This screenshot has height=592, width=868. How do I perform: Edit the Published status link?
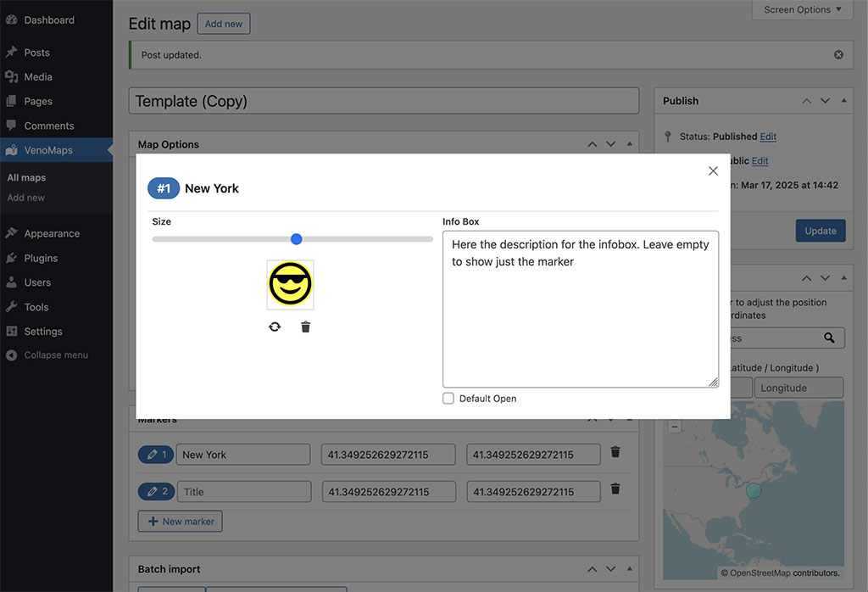[768, 137]
